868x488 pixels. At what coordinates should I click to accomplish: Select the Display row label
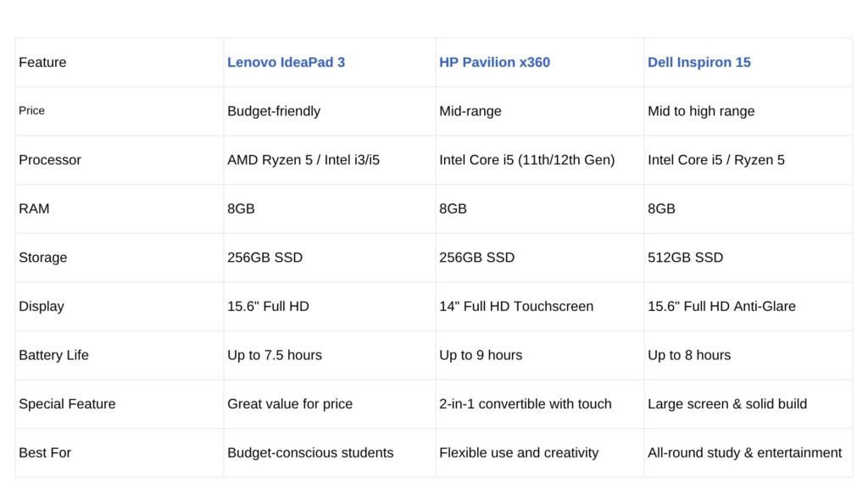pyautogui.click(x=42, y=306)
